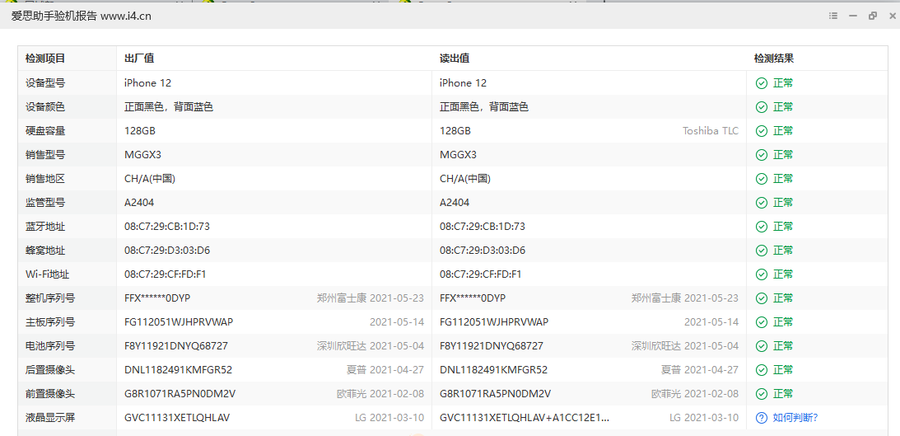Click factory serial FFX******0DYP
This screenshot has height=436, width=900.
[157, 298]
